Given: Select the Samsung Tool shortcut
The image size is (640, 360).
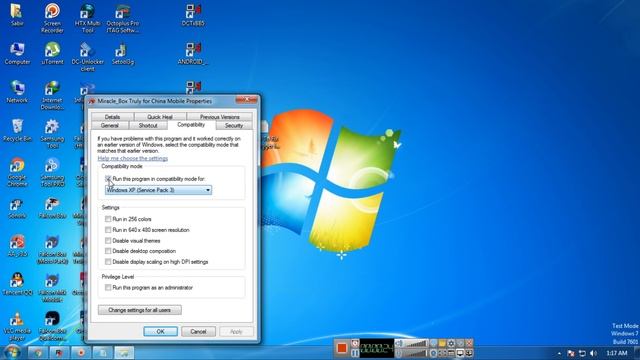Looking at the screenshot, I should coord(52,133).
